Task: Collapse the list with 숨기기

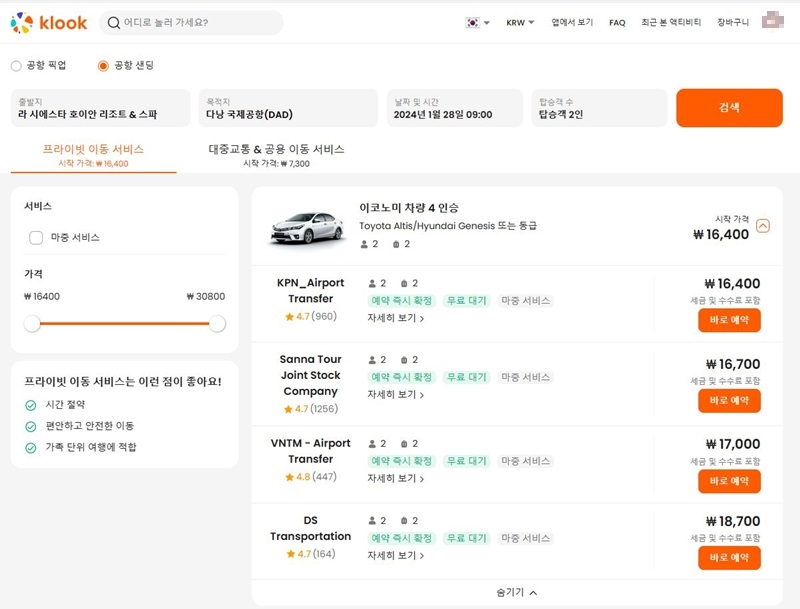Action: point(516,592)
